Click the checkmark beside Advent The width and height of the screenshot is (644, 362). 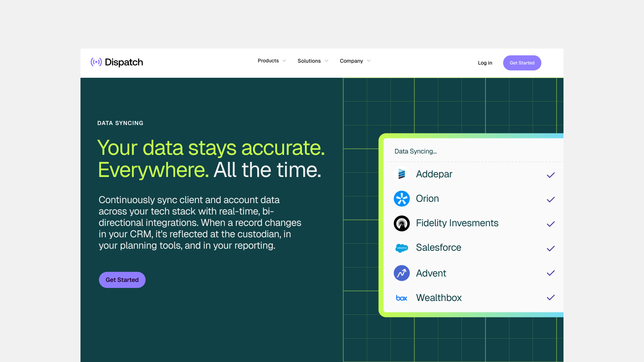551,273
